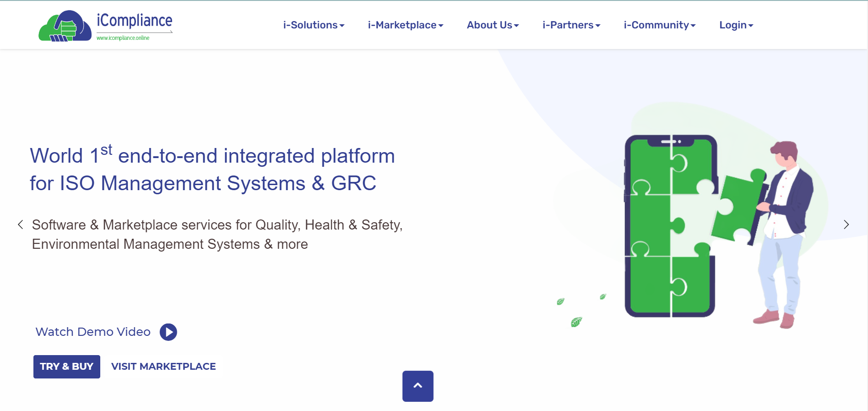Open the i-Partners menu item
This screenshot has height=411, width=868.
[571, 25]
